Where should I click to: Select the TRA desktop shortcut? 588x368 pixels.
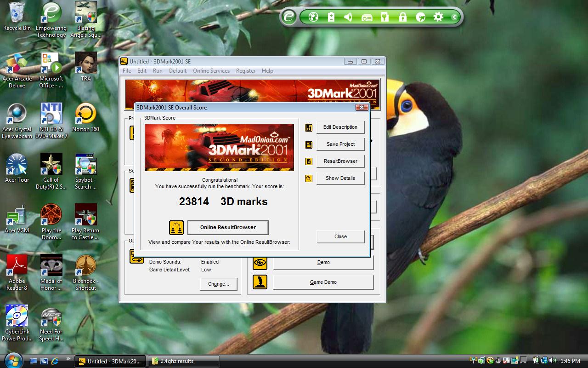(86, 67)
